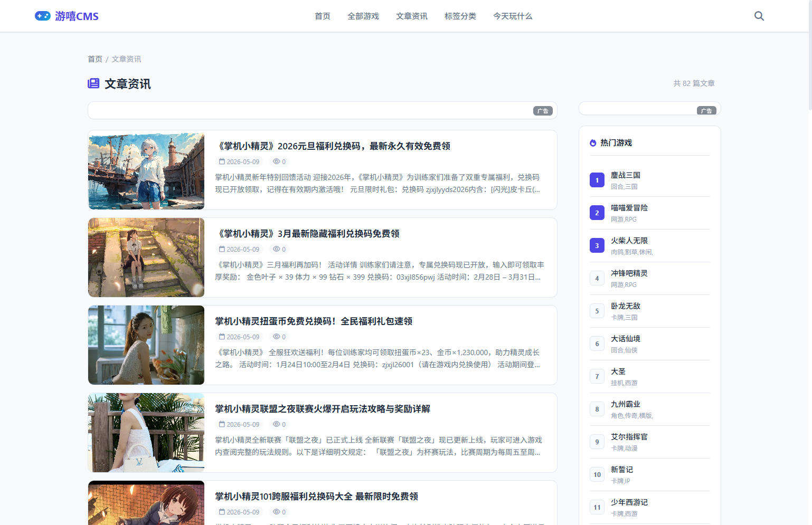
Task: Click rank badge 3 beside 火柴人无限
Action: (x=597, y=245)
